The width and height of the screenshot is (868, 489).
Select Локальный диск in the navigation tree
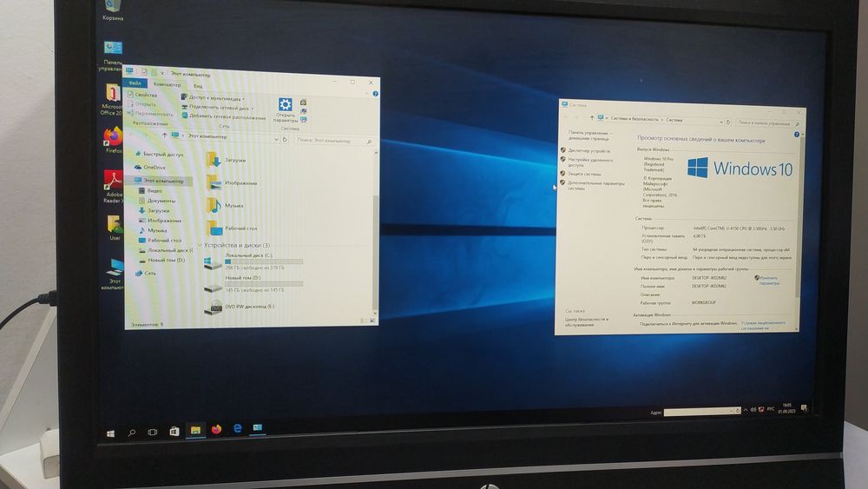pyautogui.click(x=166, y=250)
